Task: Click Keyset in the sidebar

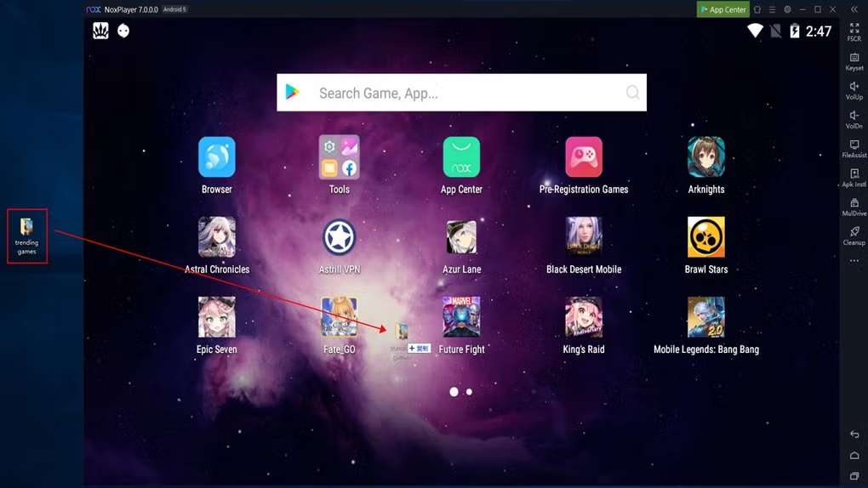Action: click(x=854, y=61)
